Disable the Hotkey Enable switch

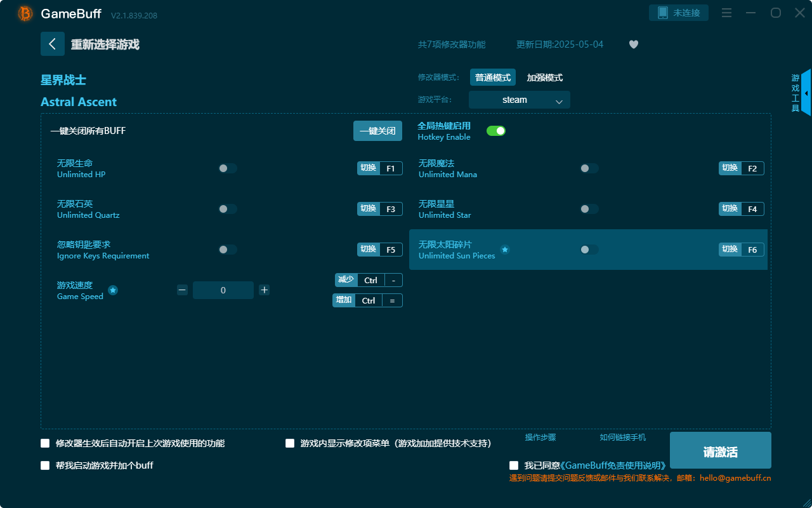[496, 130]
